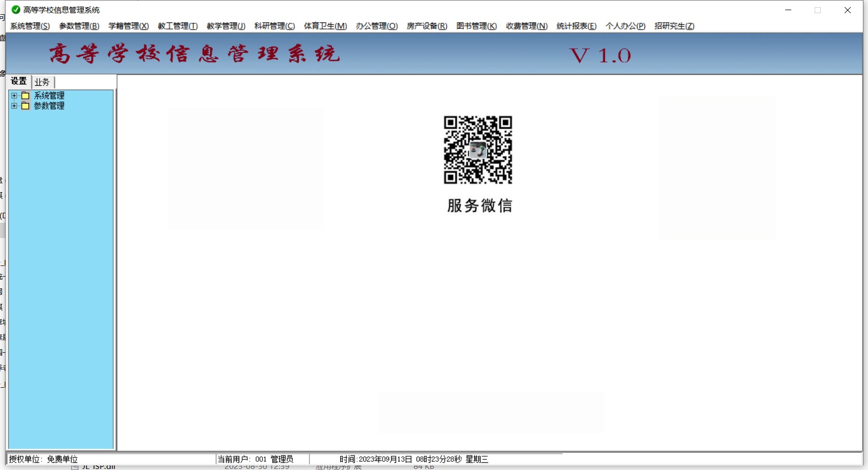Open the 统计报表(E) menu
The height and width of the screenshot is (470, 868).
(576, 26)
